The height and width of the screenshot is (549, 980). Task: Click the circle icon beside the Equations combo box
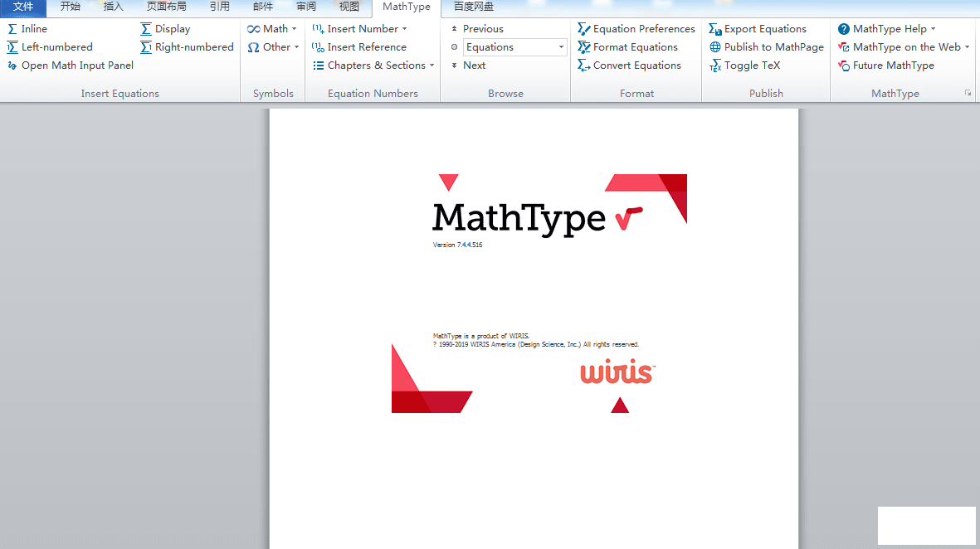[455, 46]
